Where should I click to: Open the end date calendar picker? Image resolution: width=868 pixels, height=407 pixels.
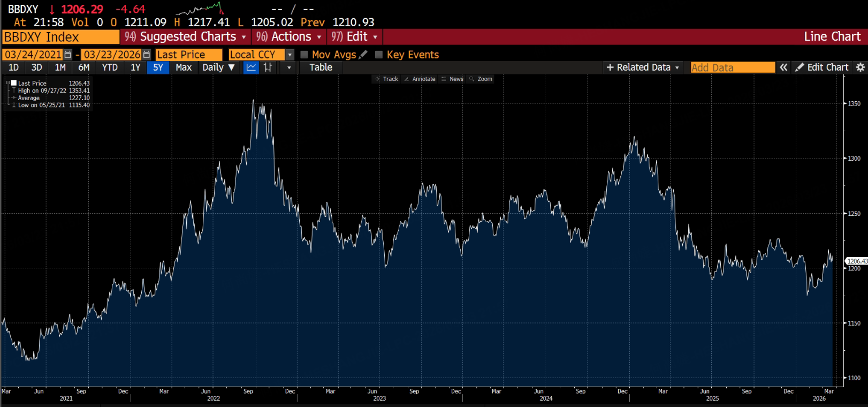click(x=147, y=55)
